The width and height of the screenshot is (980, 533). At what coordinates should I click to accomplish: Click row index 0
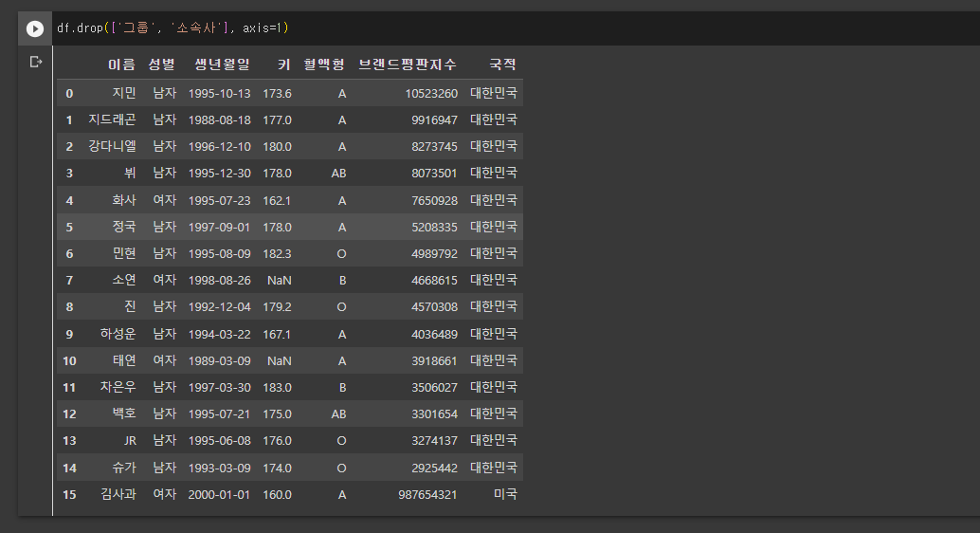tap(69, 93)
